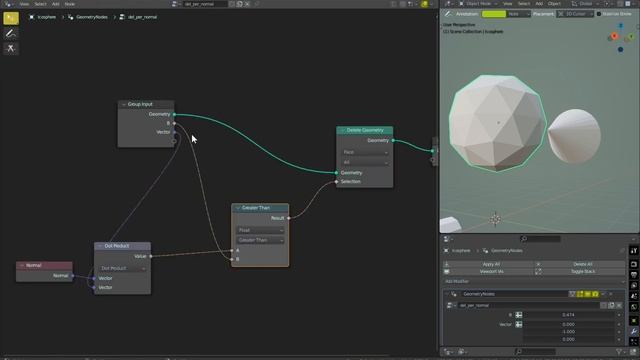Collapse the Delete Geometry node
The width and height of the screenshot is (640, 360).
[x=343, y=130]
